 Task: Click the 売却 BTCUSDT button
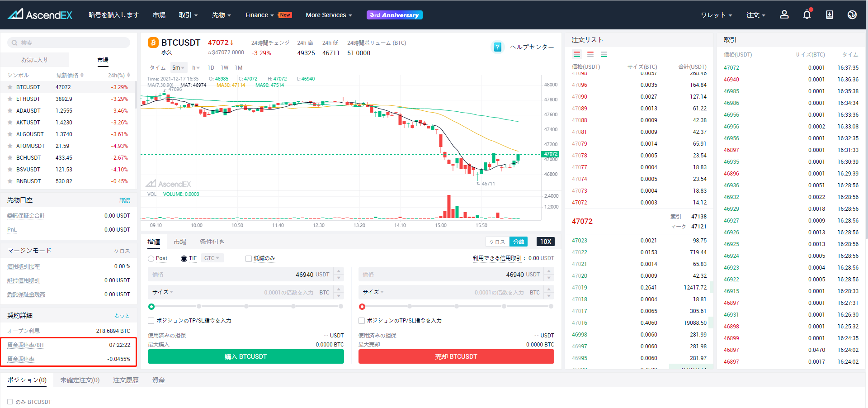[456, 356]
